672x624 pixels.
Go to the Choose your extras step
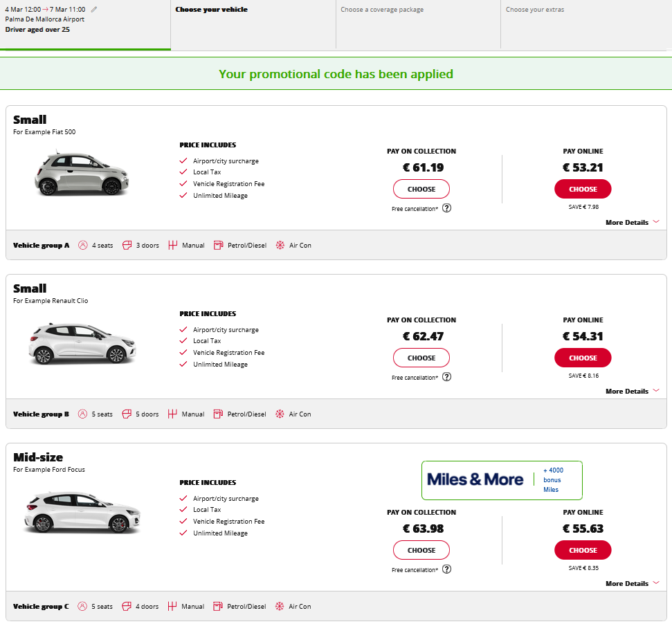coord(534,10)
